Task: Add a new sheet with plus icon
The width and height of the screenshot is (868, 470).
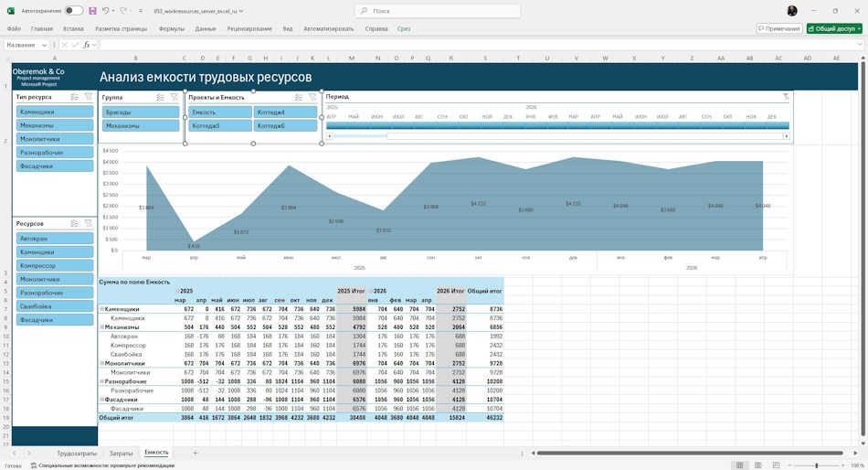Action: 195,453
